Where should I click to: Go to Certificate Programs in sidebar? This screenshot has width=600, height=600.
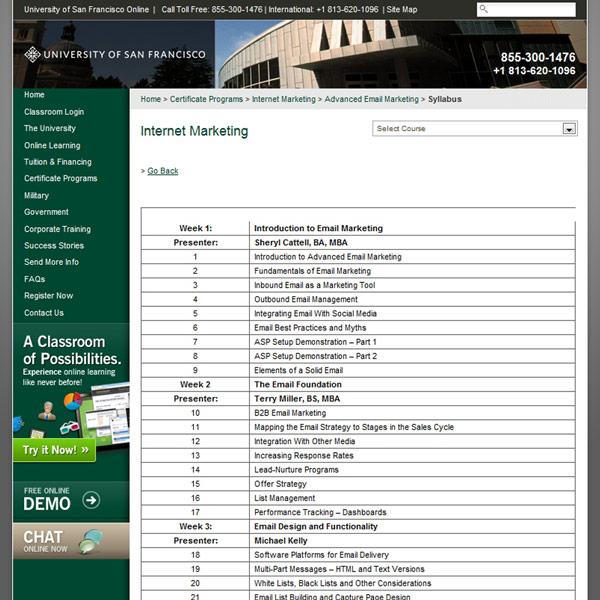pyautogui.click(x=61, y=179)
